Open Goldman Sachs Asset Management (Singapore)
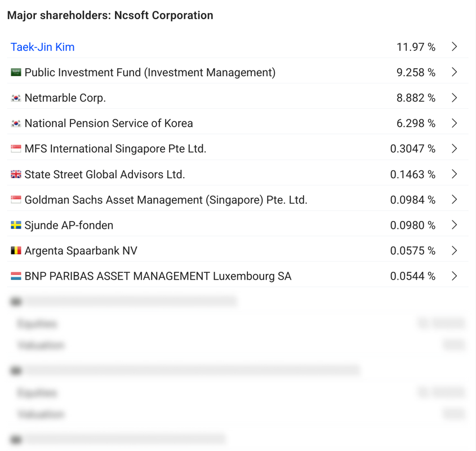Viewport: 476px width, 451px height. click(166, 200)
